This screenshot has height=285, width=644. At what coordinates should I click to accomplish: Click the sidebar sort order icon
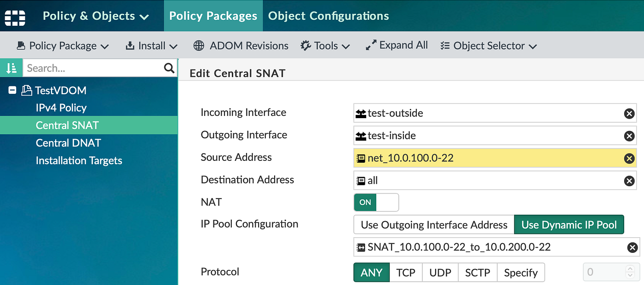pyautogui.click(x=11, y=68)
